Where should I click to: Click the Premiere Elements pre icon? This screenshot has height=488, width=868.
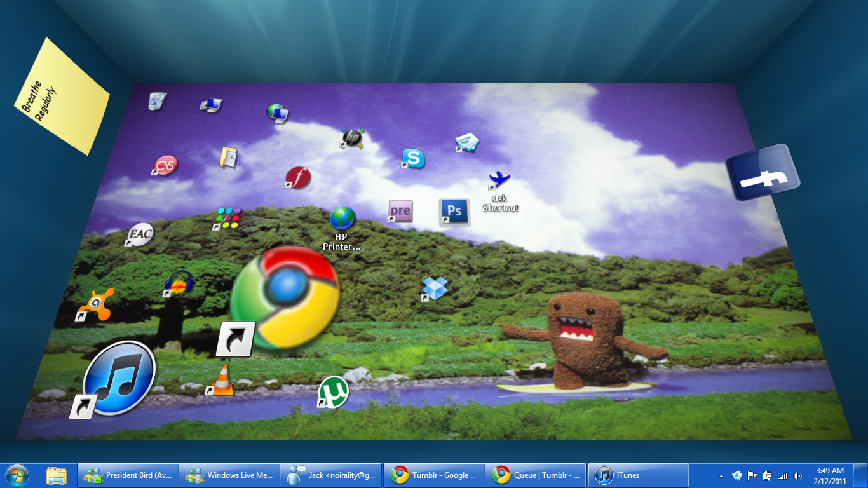[x=400, y=211]
